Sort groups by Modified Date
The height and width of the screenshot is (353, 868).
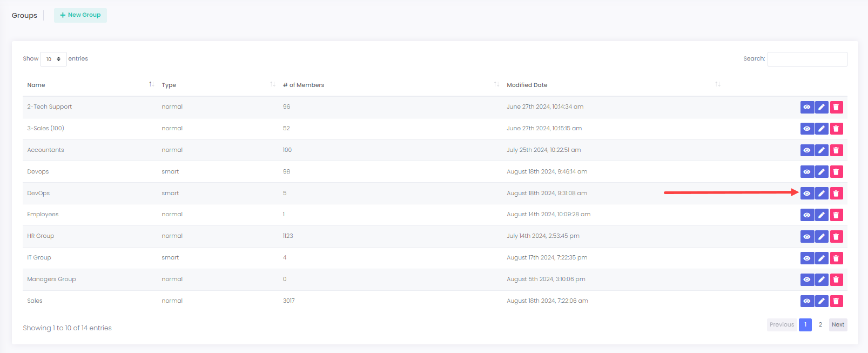click(x=527, y=85)
